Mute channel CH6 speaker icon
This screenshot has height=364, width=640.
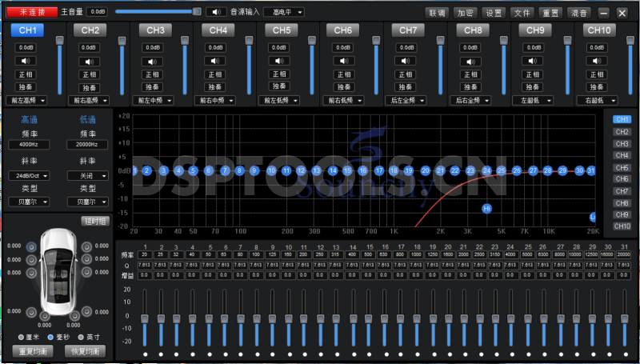click(344, 61)
